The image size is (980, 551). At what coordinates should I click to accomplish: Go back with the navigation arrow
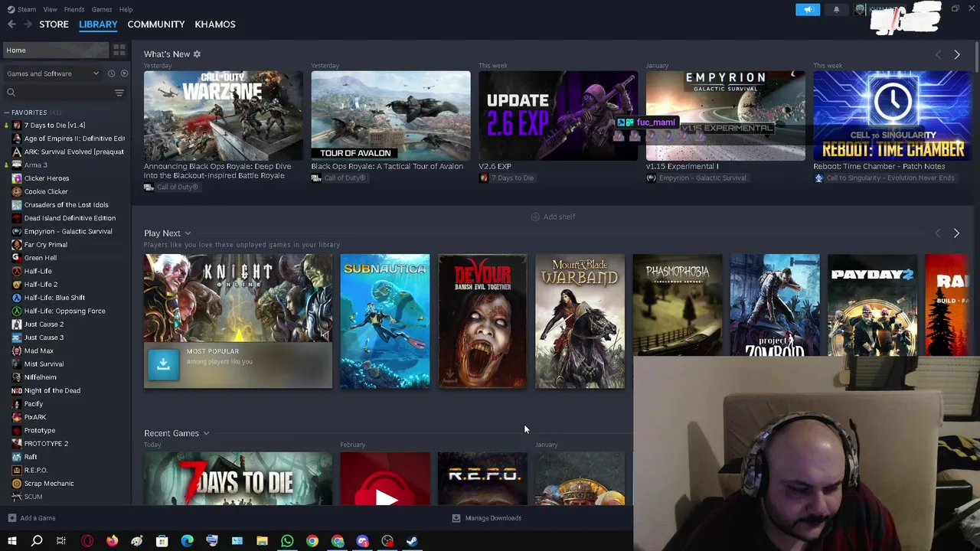[11, 24]
